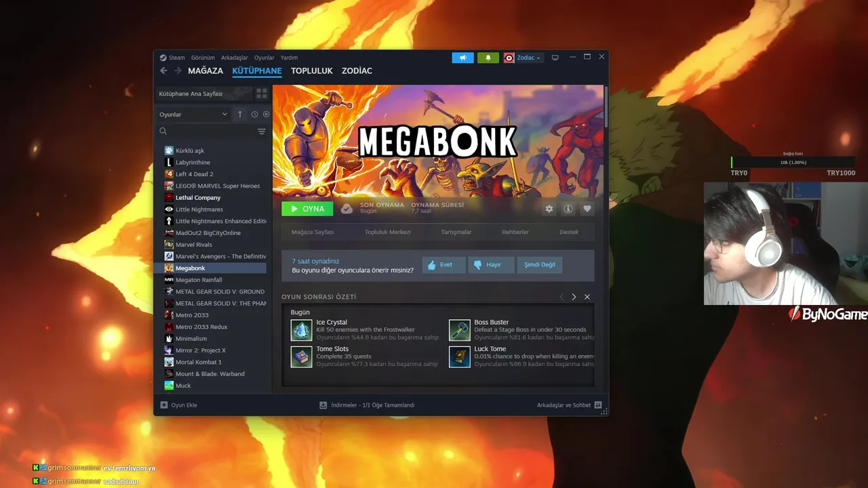Open game info icon
868x488 pixels.
click(568, 209)
